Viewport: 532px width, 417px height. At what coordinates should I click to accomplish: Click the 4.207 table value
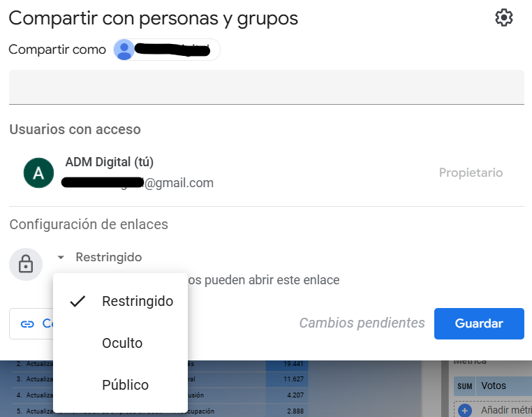[x=295, y=395]
